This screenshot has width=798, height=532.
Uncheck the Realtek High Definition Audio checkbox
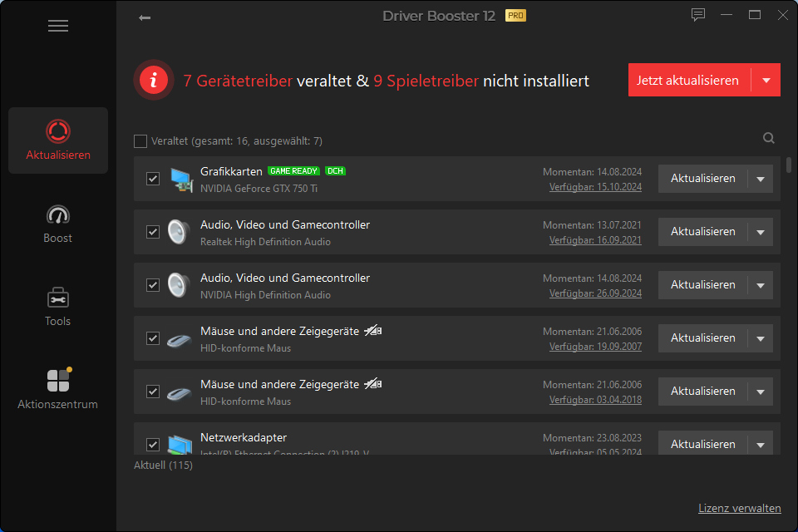(x=153, y=232)
